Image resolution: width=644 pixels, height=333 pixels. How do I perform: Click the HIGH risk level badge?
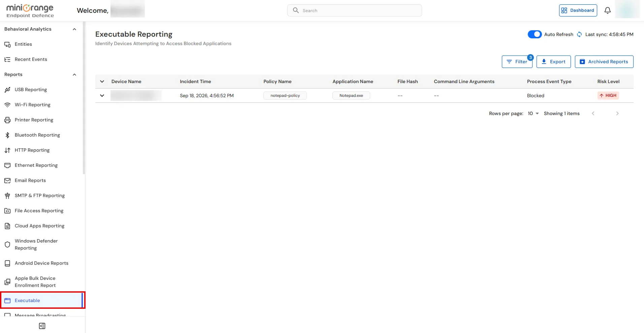[608, 96]
